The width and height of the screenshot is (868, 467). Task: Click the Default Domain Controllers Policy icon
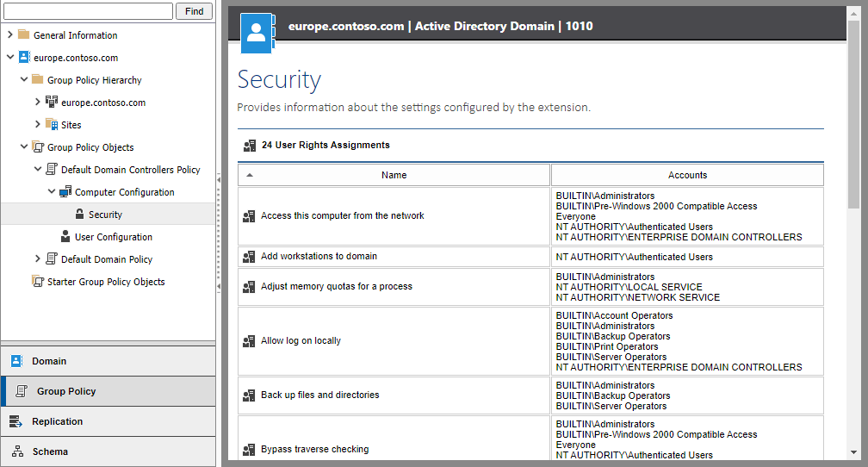coord(52,170)
